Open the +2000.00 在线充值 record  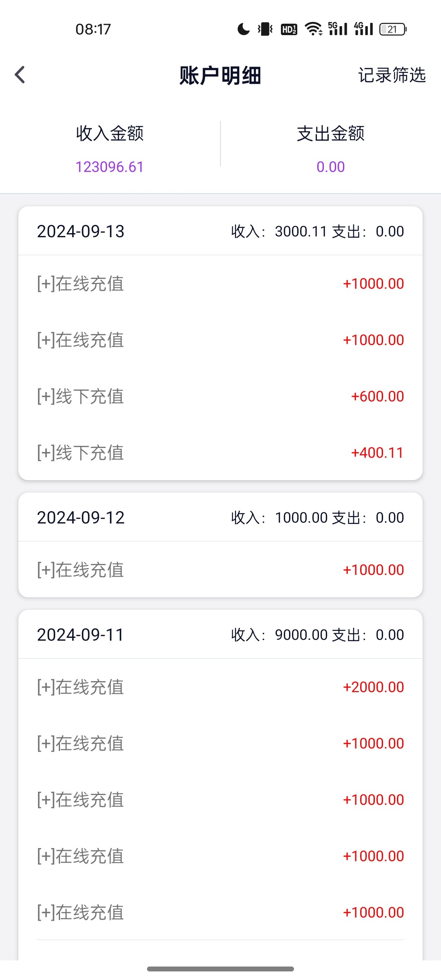(220, 687)
